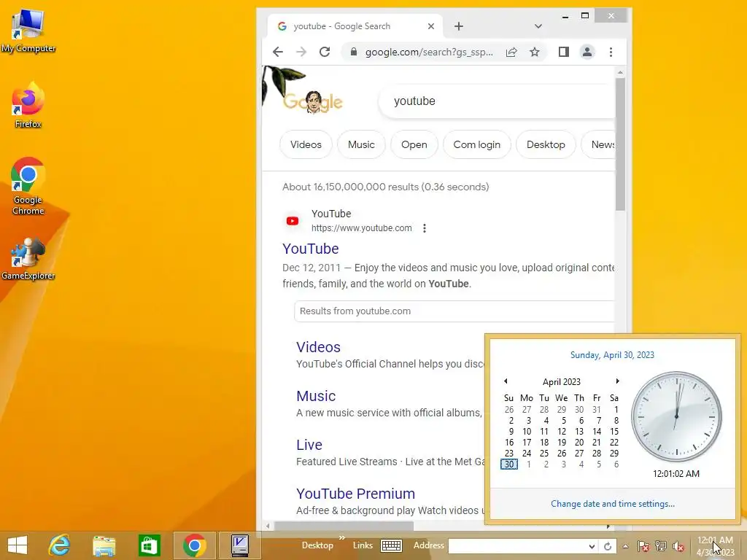Open the Chrome profile avatar menu
Screen dimensions: 747x560
click(x=587, y=52)
